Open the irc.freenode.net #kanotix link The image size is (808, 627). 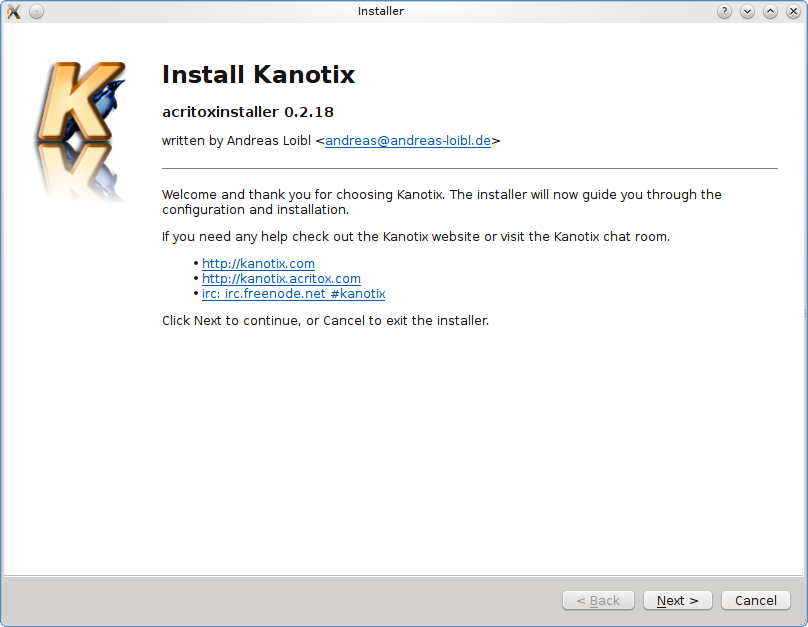[294, 293]
